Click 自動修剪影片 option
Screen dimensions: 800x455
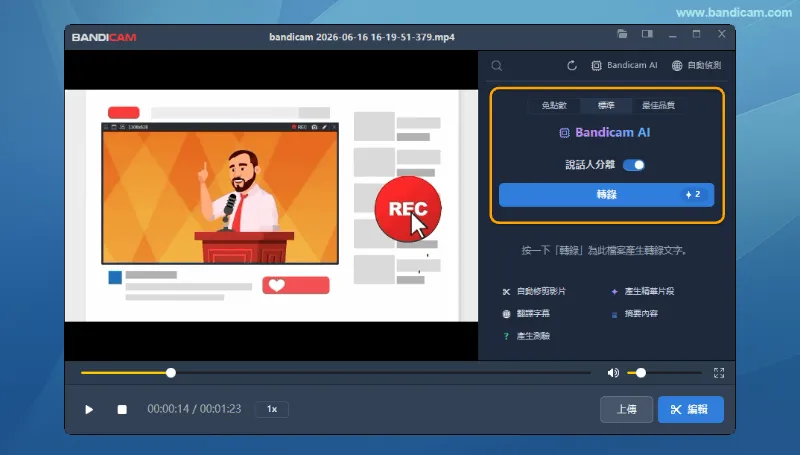(x=534, y=291)
